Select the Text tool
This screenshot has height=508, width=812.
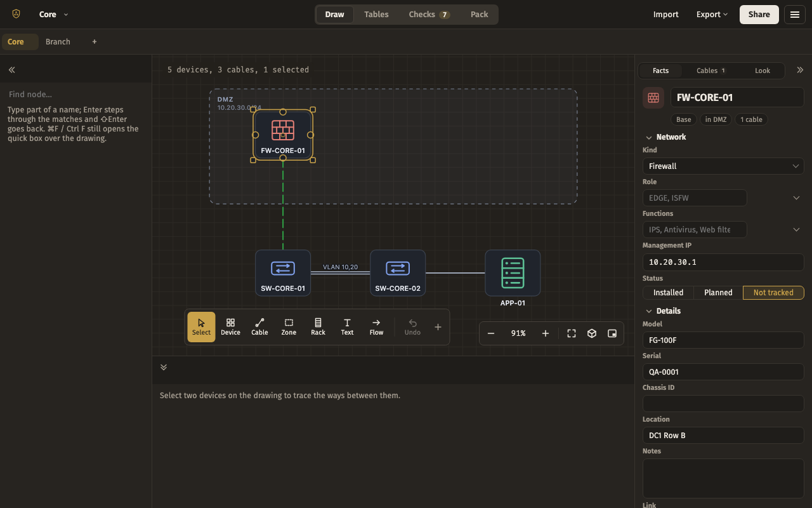[347, 327]
